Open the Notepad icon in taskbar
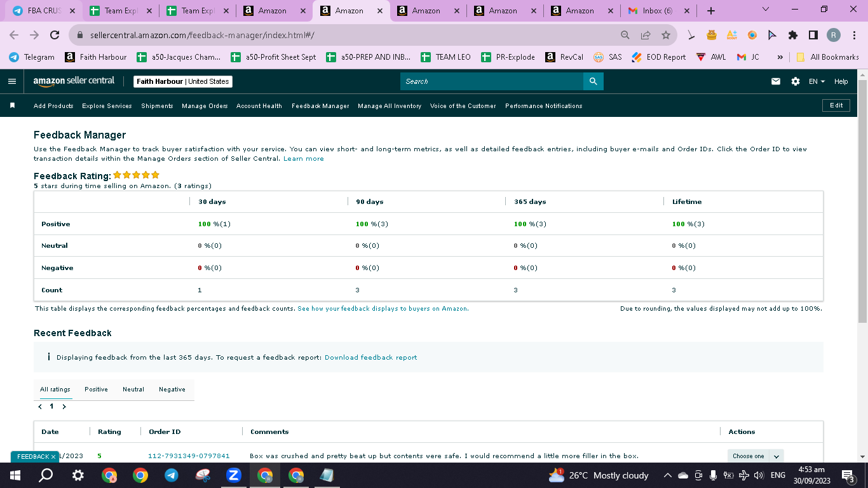Image resolution: width=868 pixels, height=488 pixels. [x=327, y=475]
